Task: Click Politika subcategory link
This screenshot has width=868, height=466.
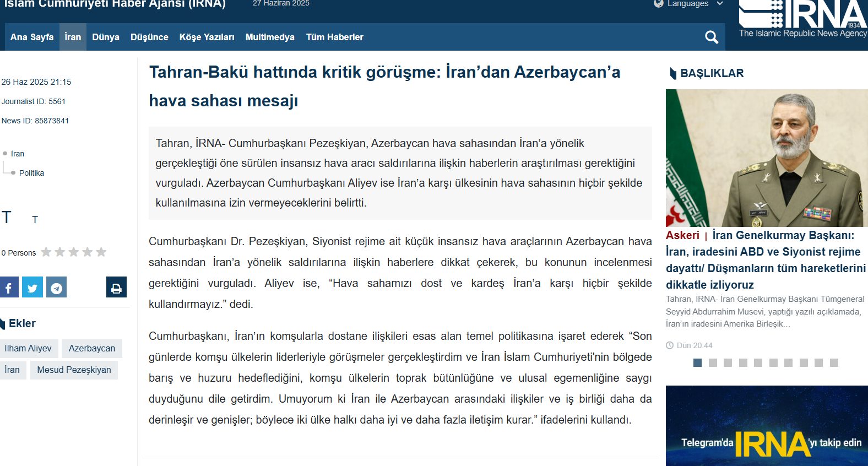Action: (31, 173)
